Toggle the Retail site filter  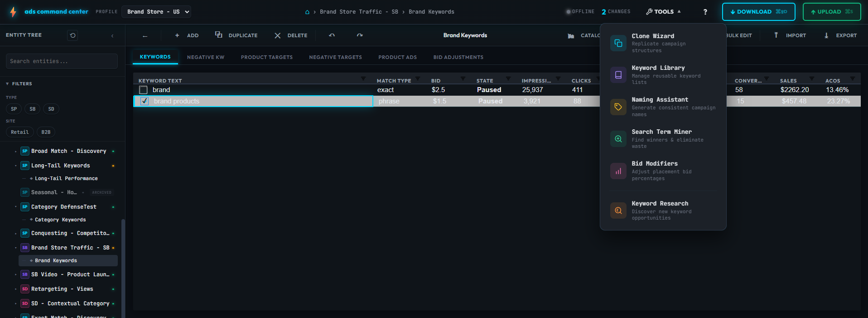point(20,132)
